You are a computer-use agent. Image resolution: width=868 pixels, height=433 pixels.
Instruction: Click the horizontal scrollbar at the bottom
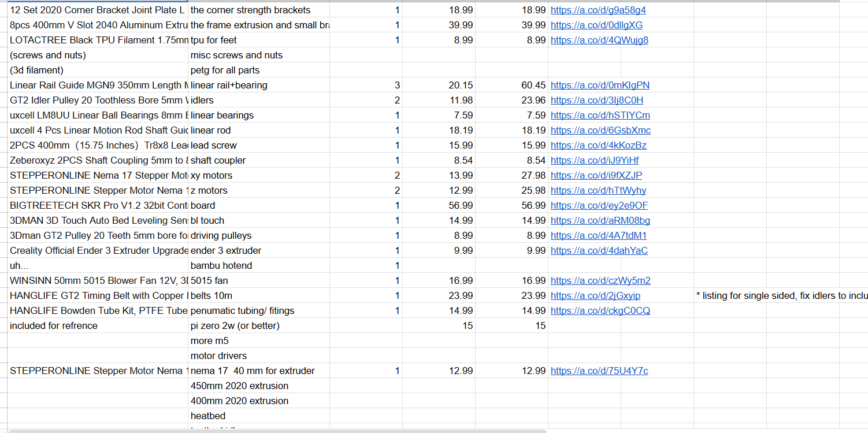(277, 431)
